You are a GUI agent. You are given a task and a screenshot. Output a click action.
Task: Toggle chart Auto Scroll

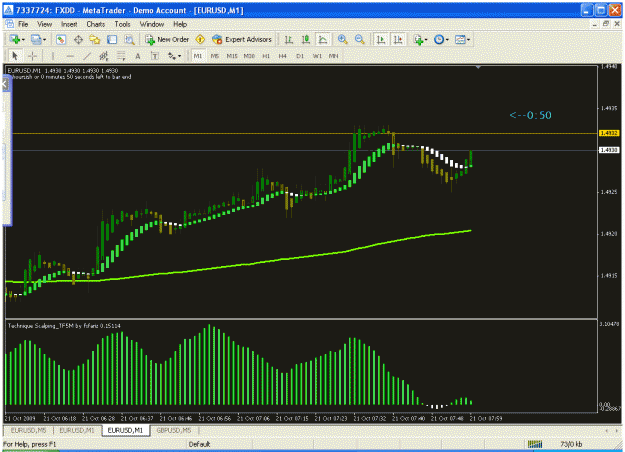point(381,39)
